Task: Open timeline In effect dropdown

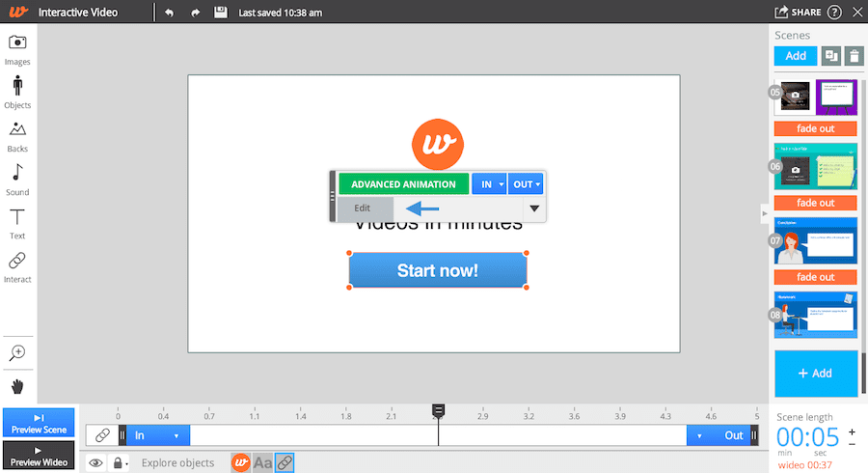Action: [x=176, y=436]
